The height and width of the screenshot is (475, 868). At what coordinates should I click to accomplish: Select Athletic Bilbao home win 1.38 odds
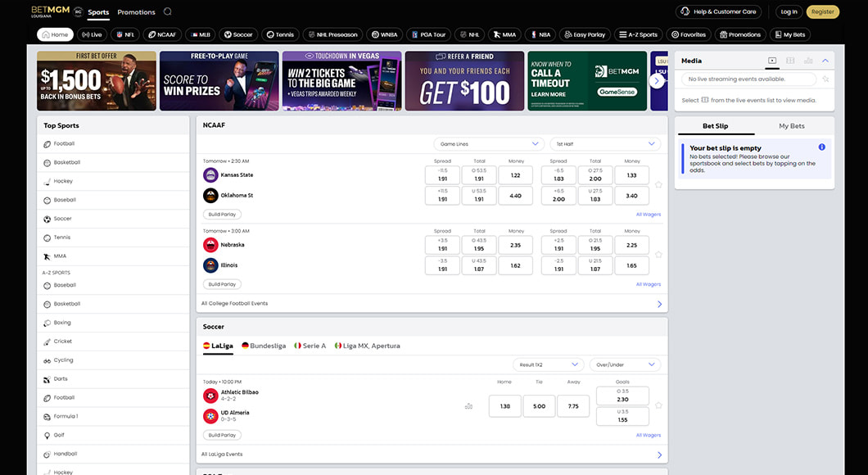[505, 406]
